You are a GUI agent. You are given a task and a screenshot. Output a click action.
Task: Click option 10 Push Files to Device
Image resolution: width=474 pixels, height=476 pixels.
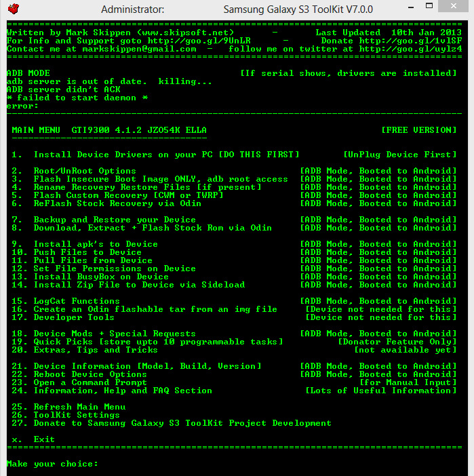[77, 252]
